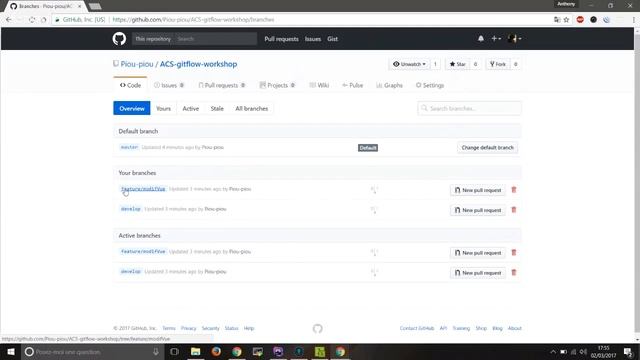Click the footer GitHub octocat icon
Image resolution: width=640 pixels, height=360 pixels.
coord(318,329)
